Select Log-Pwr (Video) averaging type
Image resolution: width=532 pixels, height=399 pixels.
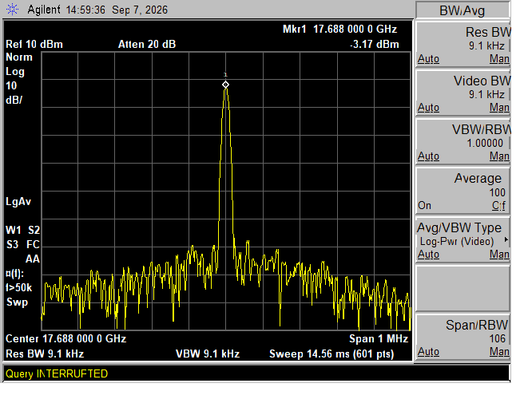[x=457, y=241]
